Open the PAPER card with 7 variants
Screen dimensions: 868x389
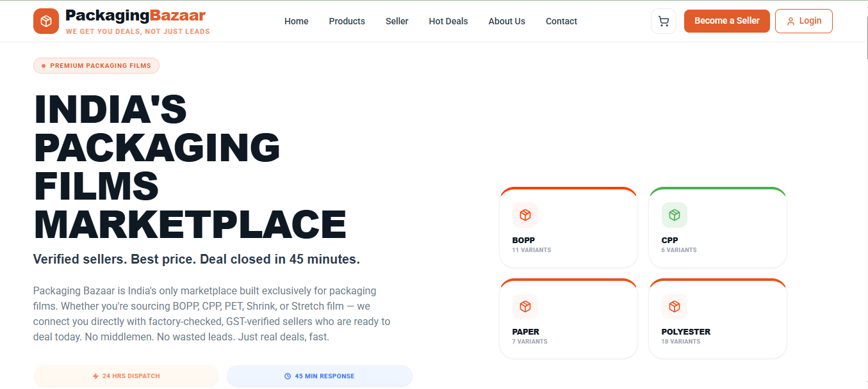pos(568,319)
